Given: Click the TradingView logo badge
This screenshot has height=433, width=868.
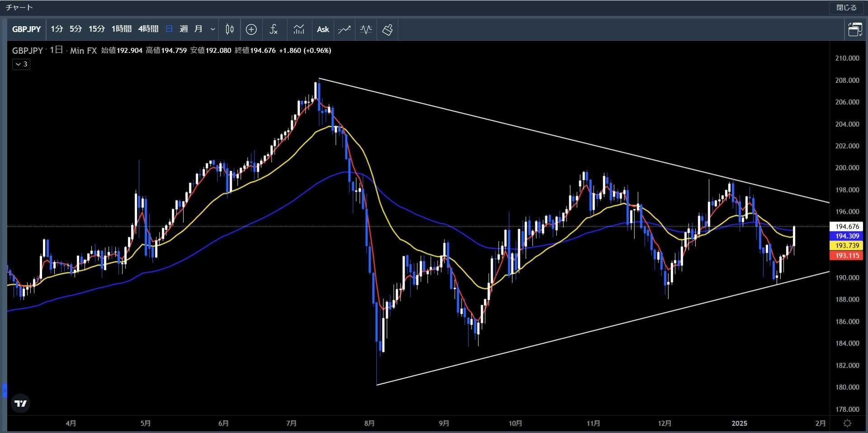Looking at the screenshot, I should 20,403.
